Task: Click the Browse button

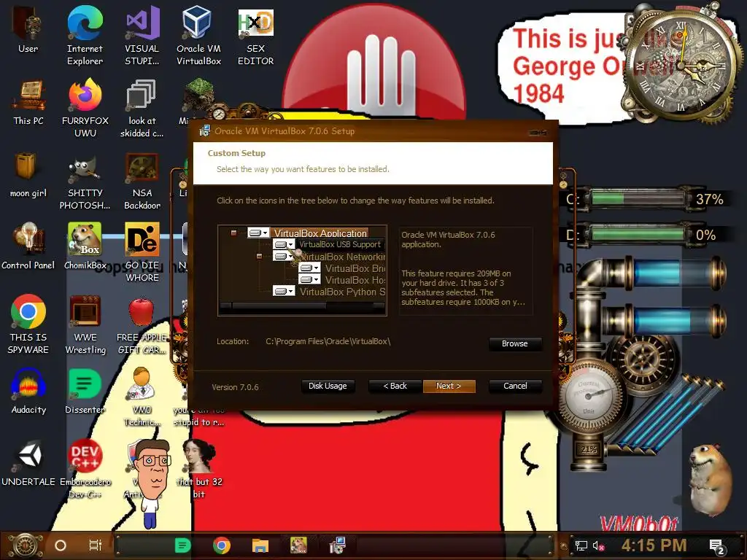Action: (515, 344)
